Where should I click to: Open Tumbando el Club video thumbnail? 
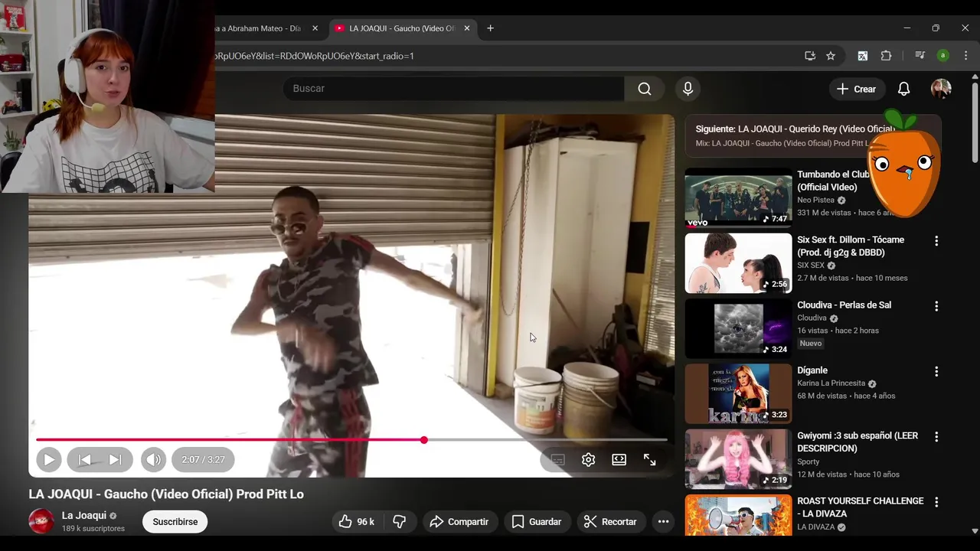tap(738, 197)
